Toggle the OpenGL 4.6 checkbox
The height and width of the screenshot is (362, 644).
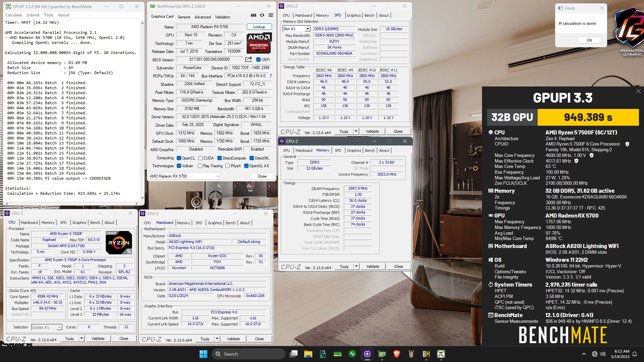coord(246,166)
